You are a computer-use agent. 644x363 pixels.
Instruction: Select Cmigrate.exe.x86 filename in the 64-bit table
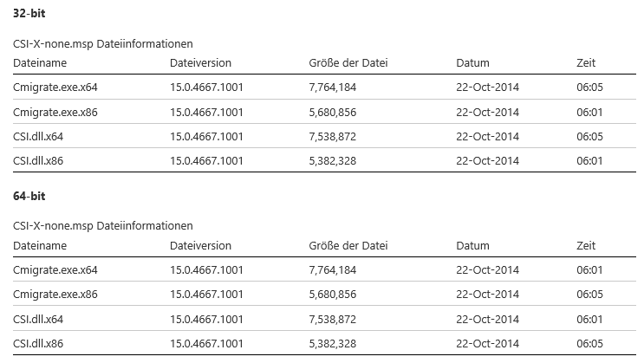55,295
